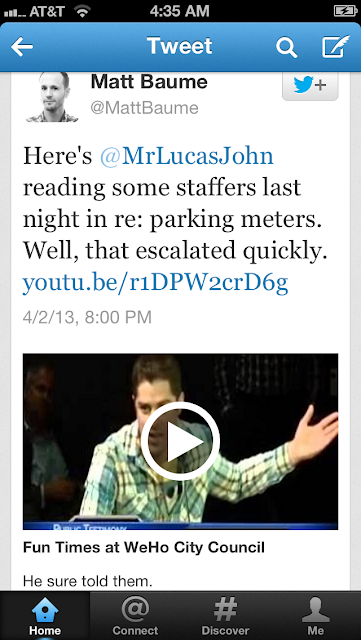Compose a new tweet with the quill icon
The image size is (361, 640).
coord(335,46)
